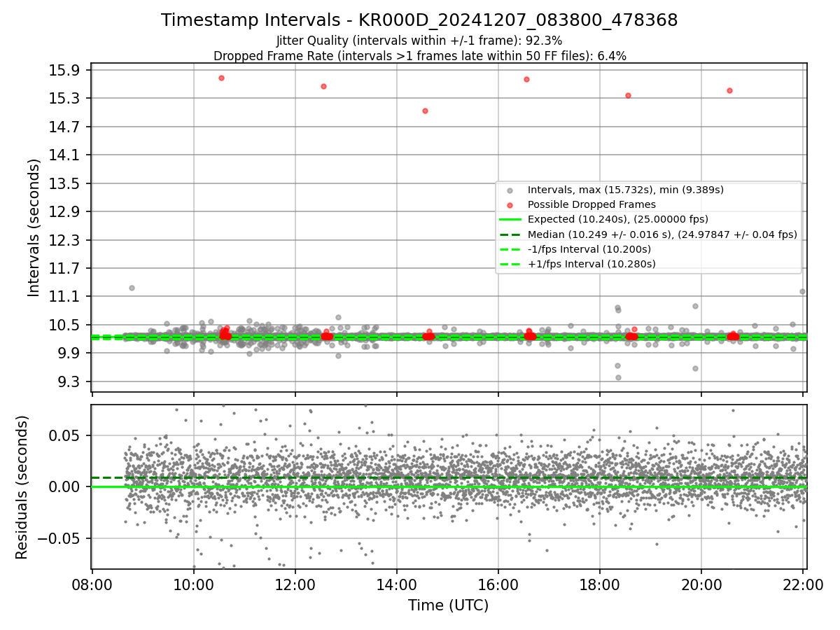The width and height of the screenshot is (840, 630).
Task: Click legend entry 'Possible Dropped Frames'
Action: click(x=591, y=204)
